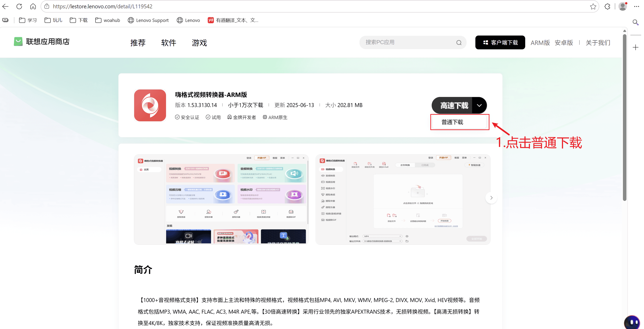Click the 嗨格式视频转换器 app icon

pyautogui.click(x=150, y=105)
